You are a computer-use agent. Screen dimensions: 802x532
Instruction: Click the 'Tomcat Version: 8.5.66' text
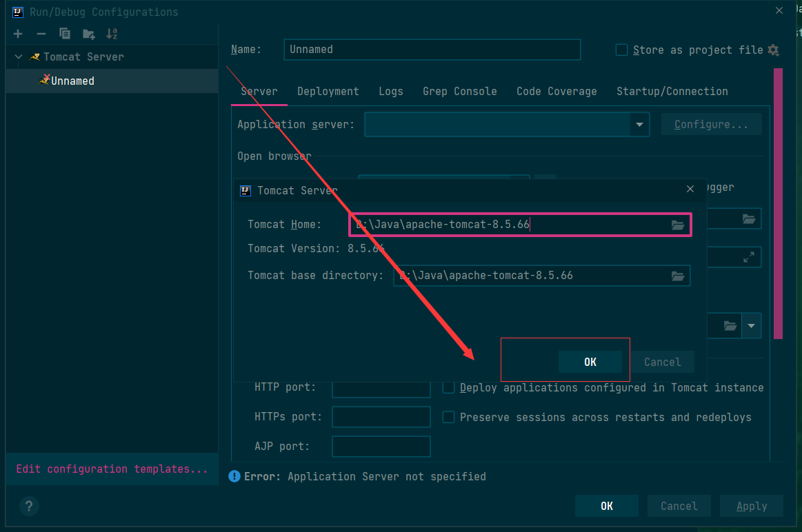(x=316, y=248)
